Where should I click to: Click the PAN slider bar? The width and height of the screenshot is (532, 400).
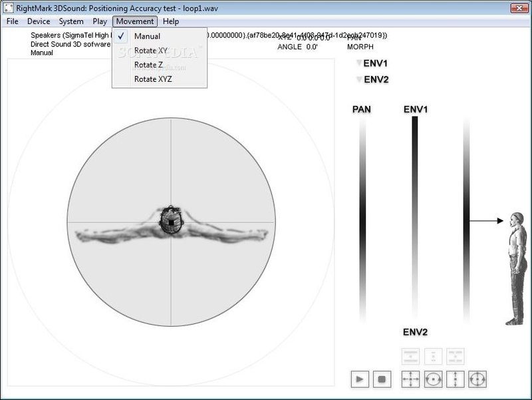tap(362, 220)
